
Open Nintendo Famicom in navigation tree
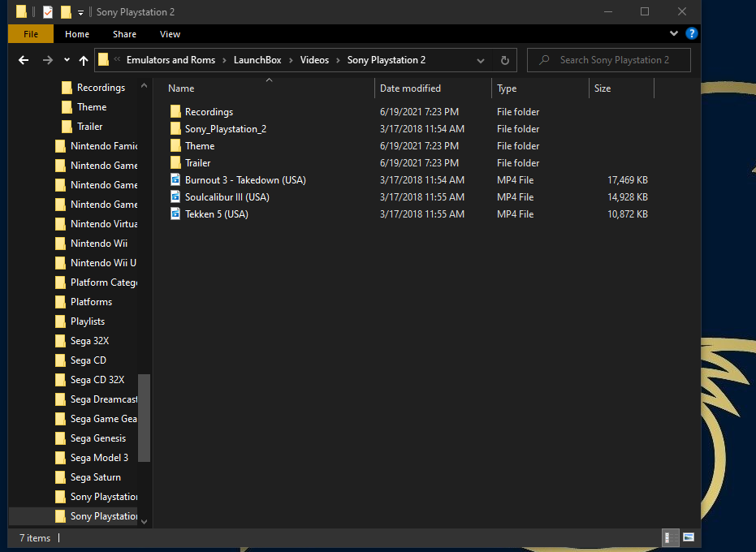tap(104, 146)
